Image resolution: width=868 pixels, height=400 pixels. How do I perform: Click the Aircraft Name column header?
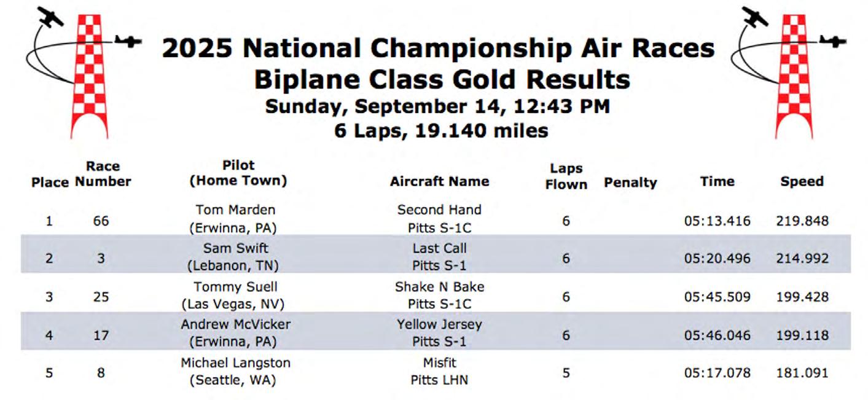(439, 181)
